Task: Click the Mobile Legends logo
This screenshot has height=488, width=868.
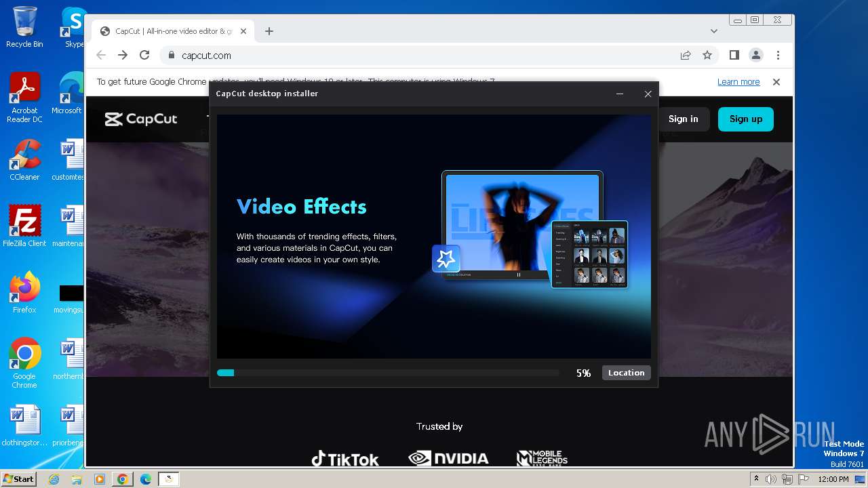Action: (x=542, y=458)
